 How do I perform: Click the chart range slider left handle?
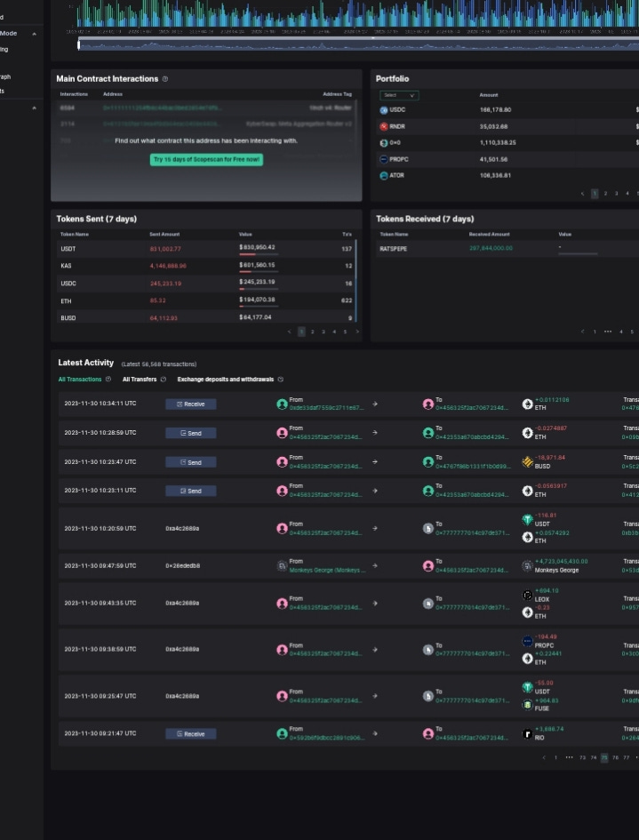click(x=79, y=45)
